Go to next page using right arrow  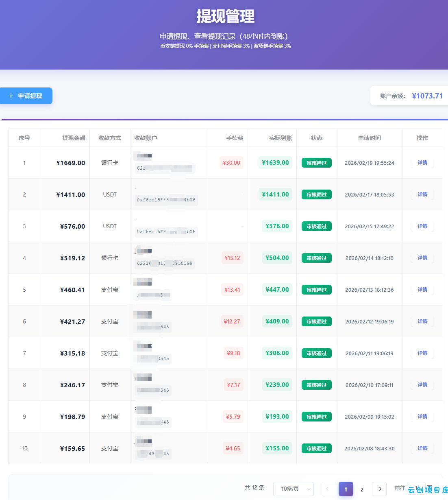click(x=380, y=489)
